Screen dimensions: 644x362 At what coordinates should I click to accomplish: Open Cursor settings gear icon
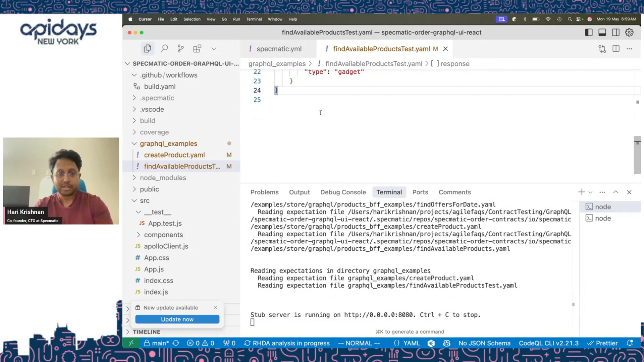coord(629,33)
